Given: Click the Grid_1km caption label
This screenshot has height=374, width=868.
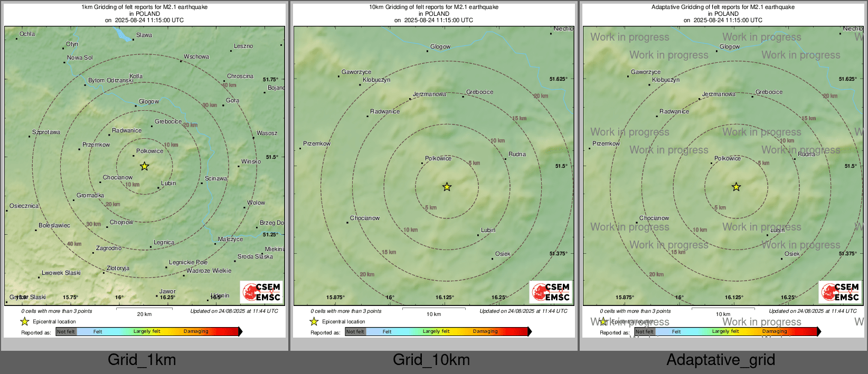Looking at the screenshot, I should pyautogui.click(x=141, y=360).
